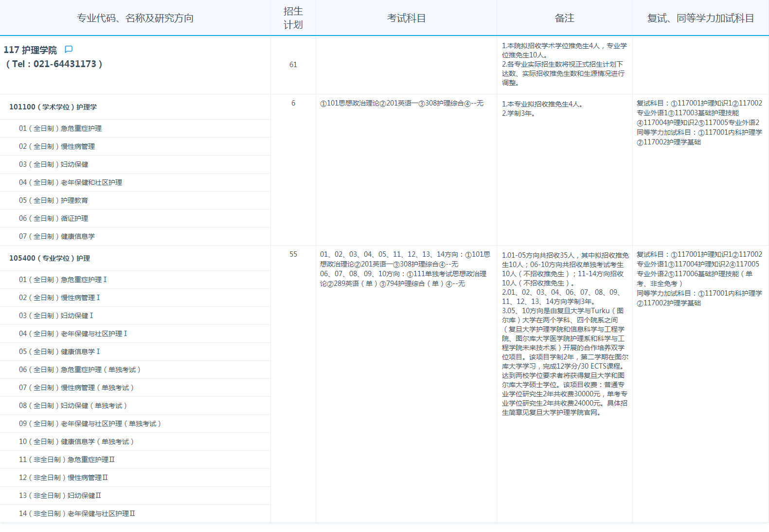The image size is (769, 532).
Task: Click the 117 护理学院 heading
Action: 30,50
